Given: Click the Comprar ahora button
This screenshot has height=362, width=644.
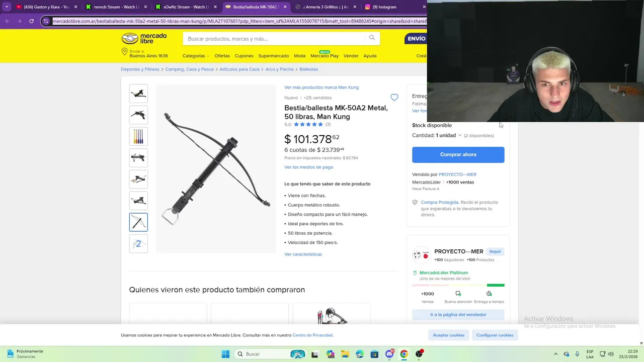Looking at the screenshot, I should [x=458, y=154].
